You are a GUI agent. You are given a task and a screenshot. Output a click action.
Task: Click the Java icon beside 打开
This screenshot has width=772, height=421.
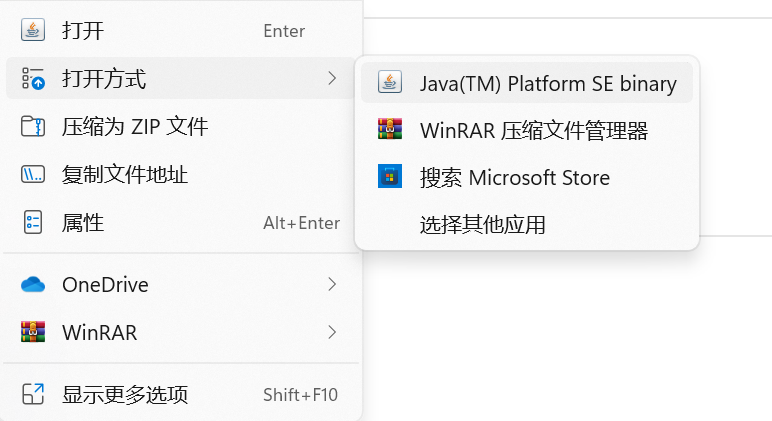[33, 30]
